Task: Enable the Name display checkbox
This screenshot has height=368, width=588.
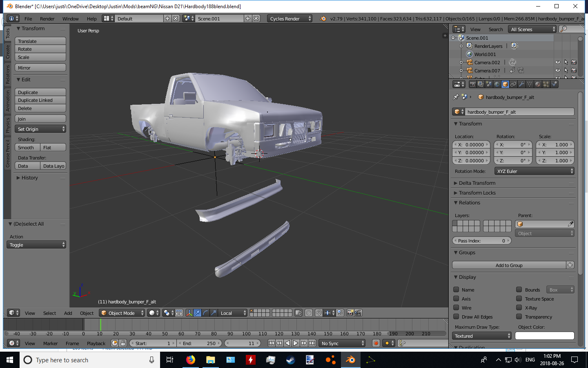Action: (457, 289)
